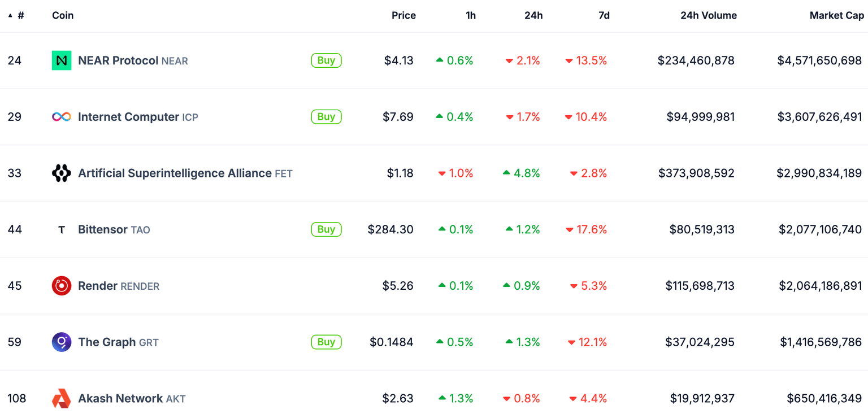
Task: Sort coins by the Price column
Action: point(403,15)
